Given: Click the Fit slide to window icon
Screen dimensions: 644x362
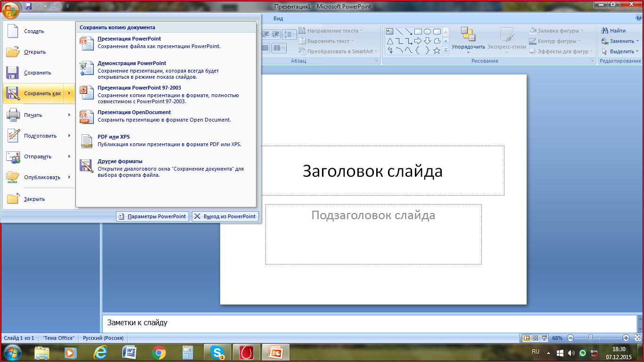Looking at the screenshot, I should click(x=637, y=338).
